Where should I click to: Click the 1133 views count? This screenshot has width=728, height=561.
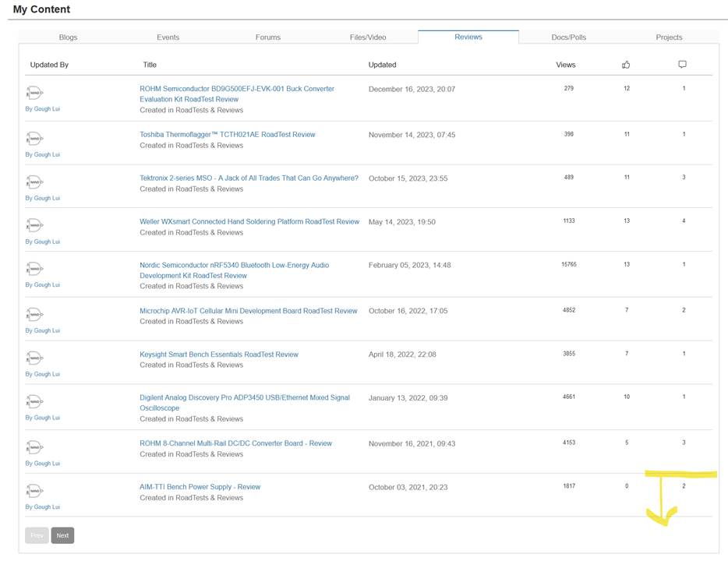click(569, 221)
